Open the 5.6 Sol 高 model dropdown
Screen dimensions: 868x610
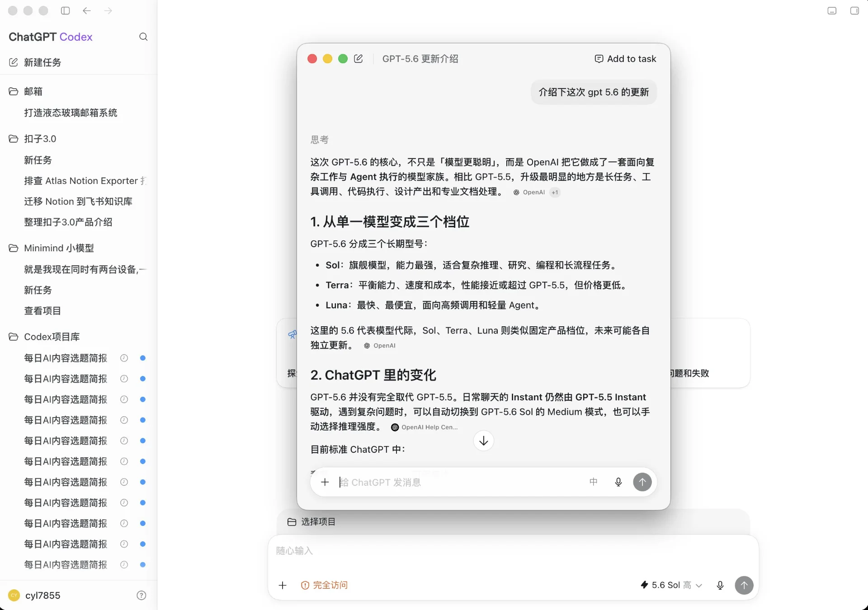click(672, 586)
